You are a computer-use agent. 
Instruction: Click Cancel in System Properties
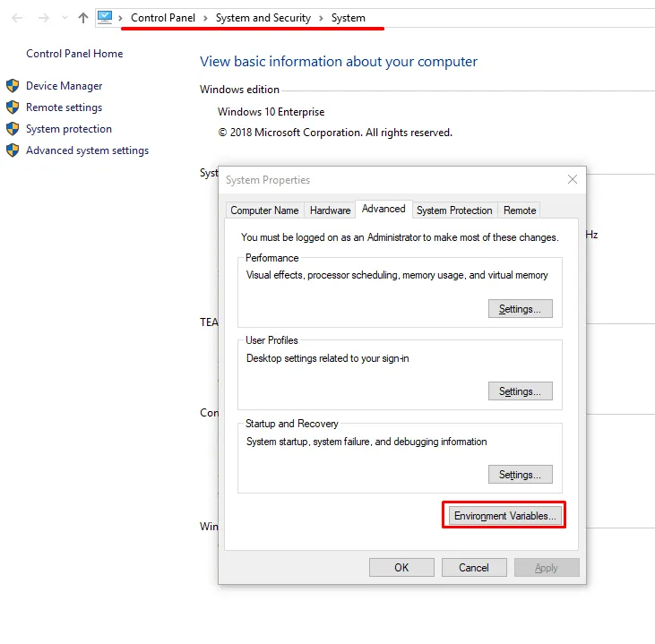point(474,567)
